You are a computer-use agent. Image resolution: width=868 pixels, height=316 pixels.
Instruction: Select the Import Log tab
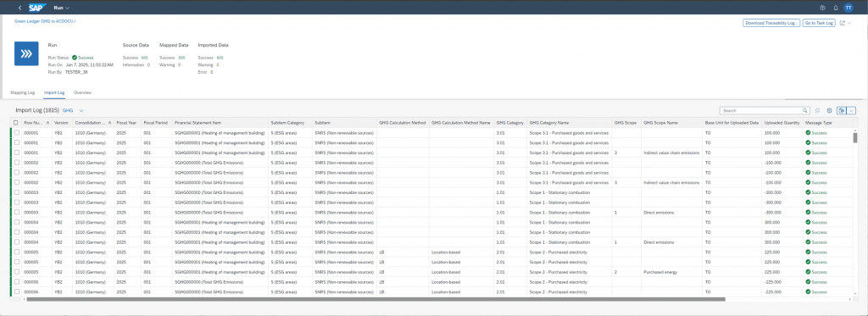coord(54,92)
